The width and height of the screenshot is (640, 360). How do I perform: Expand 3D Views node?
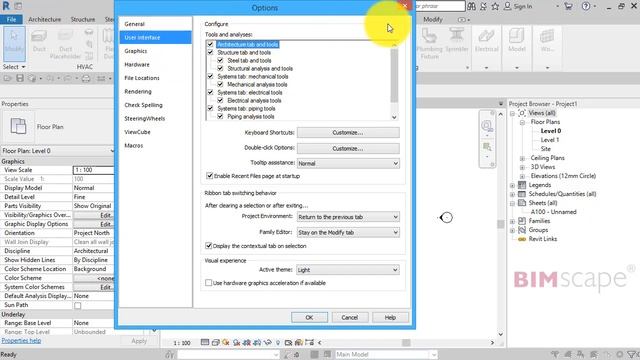(522, 167)
